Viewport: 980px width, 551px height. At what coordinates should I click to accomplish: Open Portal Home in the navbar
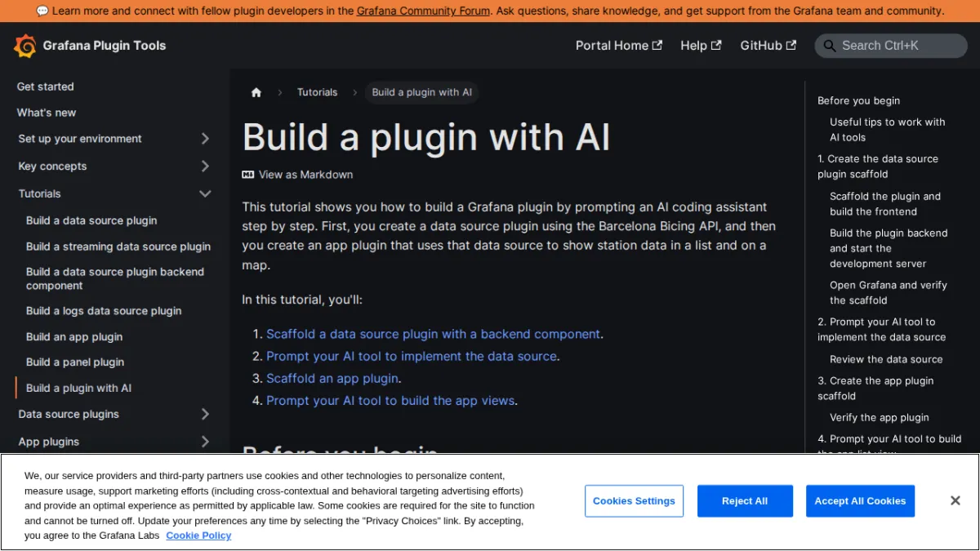618,46
